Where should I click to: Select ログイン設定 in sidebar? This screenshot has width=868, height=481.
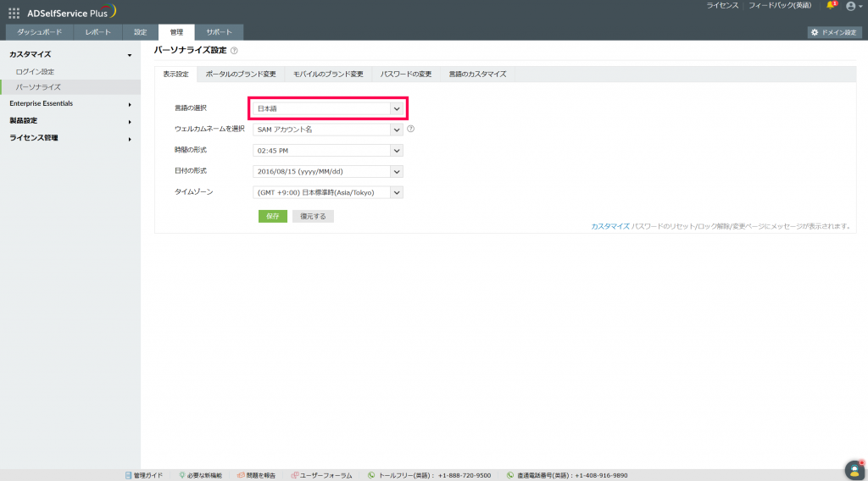[x=35, y=72]
